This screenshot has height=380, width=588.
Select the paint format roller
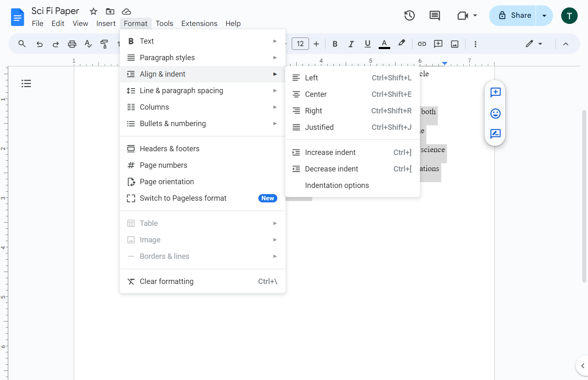tap(104, 44)
